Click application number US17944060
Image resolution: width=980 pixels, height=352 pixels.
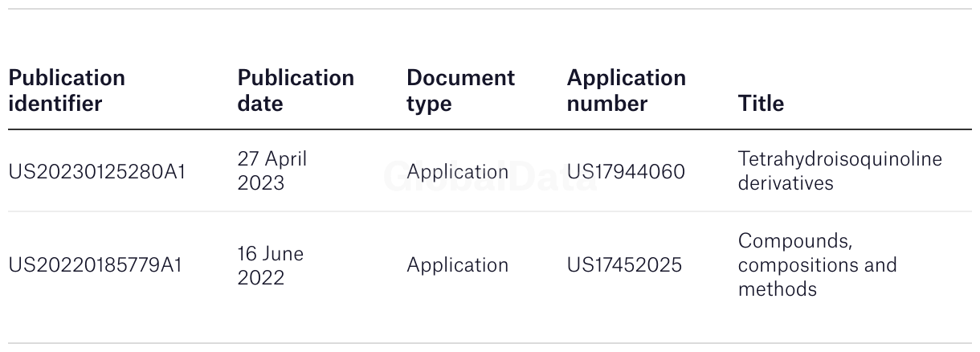click(626, 172)
